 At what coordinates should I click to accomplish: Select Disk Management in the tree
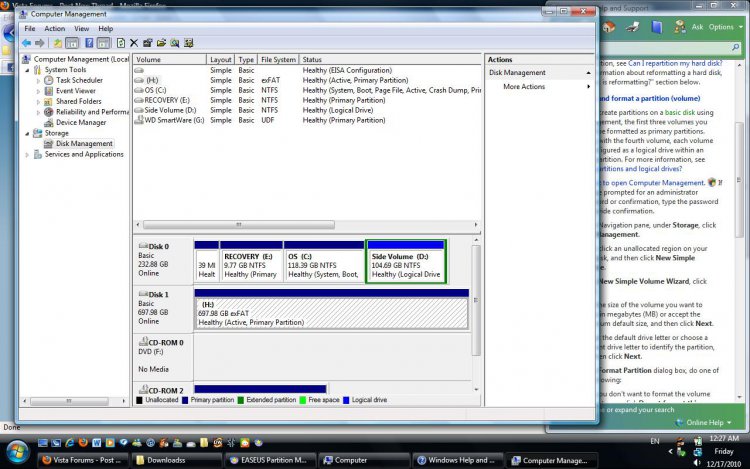coord(84,143)
